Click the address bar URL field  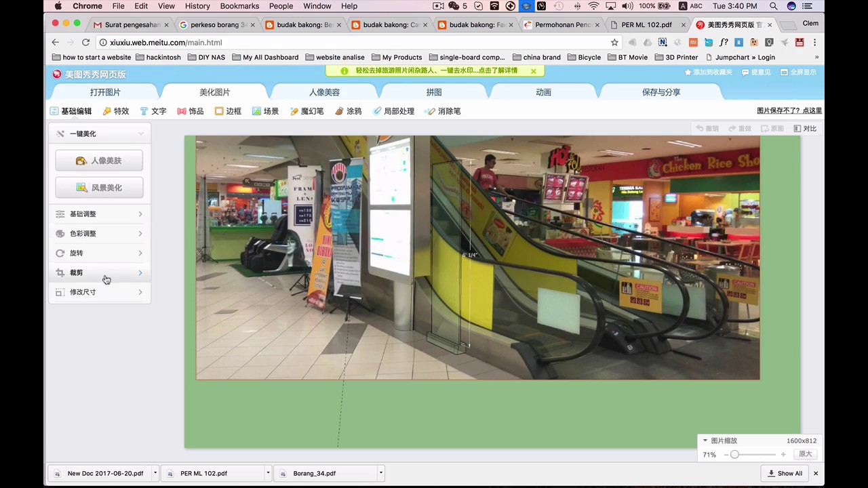click(353, 42)
